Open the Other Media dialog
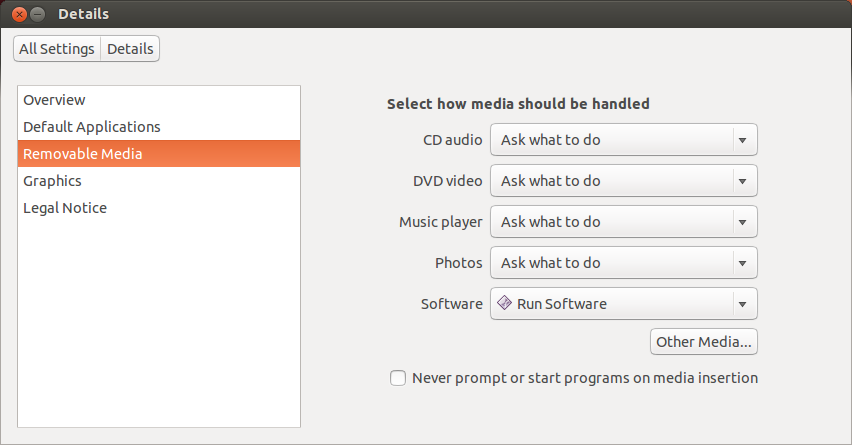Screen dimensions: 852x445 704,342
